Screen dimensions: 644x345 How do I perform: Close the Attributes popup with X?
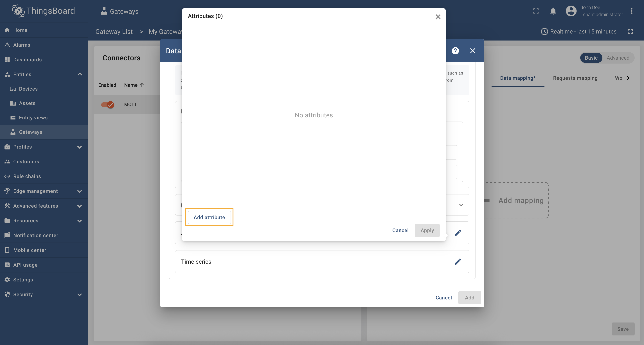[438, 17]
